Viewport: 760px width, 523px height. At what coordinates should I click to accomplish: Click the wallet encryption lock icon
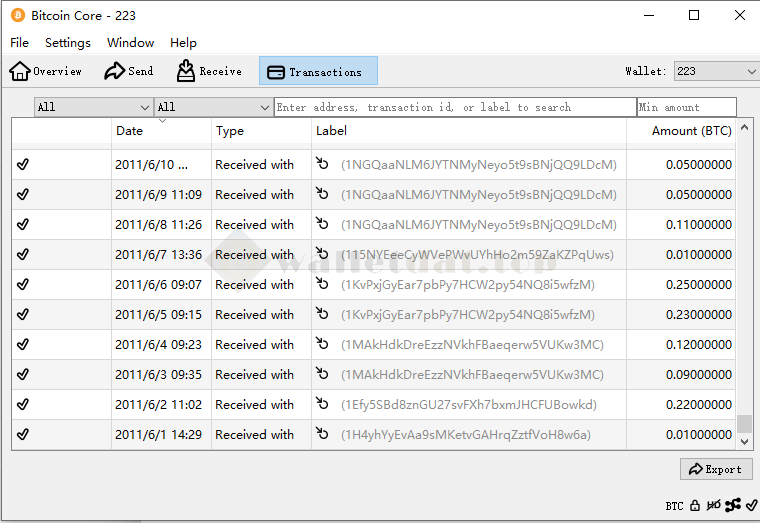click(x=695, y=506)
